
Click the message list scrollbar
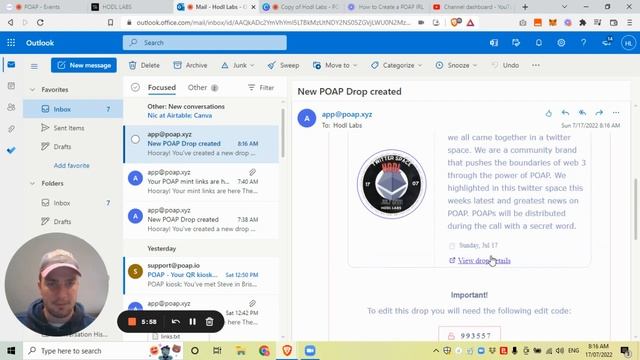click(283, 133)
